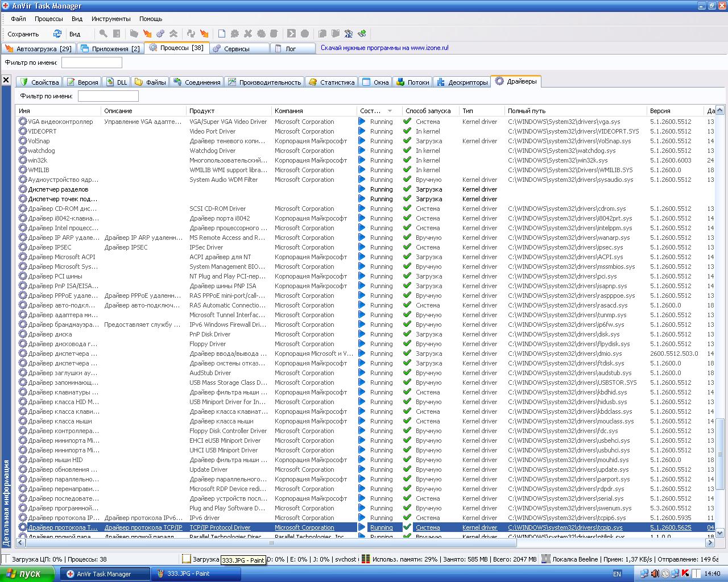
Task: Open the Сост... column sort arrow
Action: (390, 111)
